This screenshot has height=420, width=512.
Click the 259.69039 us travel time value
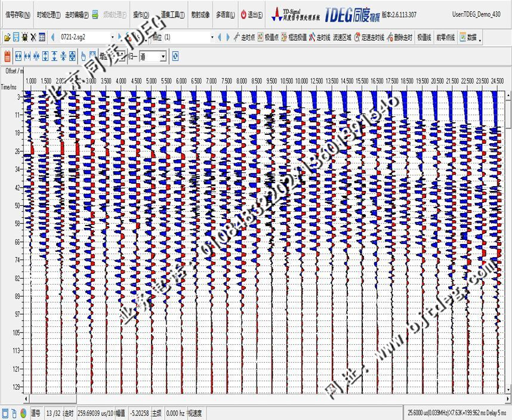coord(95,413)
